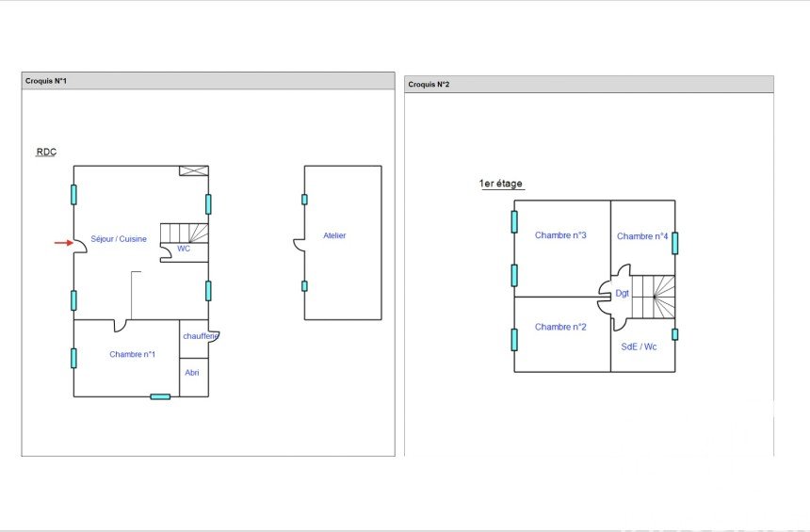Select the Chambre n°4 window
This screenshot has height=532, width=810.
pyautogui.click(x=674, y=243)
